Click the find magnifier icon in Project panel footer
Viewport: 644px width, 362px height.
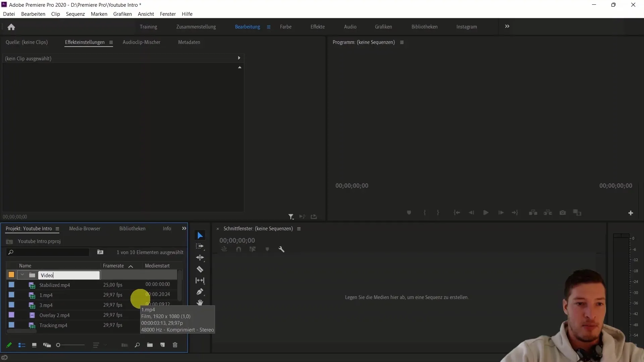tap(137, 345)
